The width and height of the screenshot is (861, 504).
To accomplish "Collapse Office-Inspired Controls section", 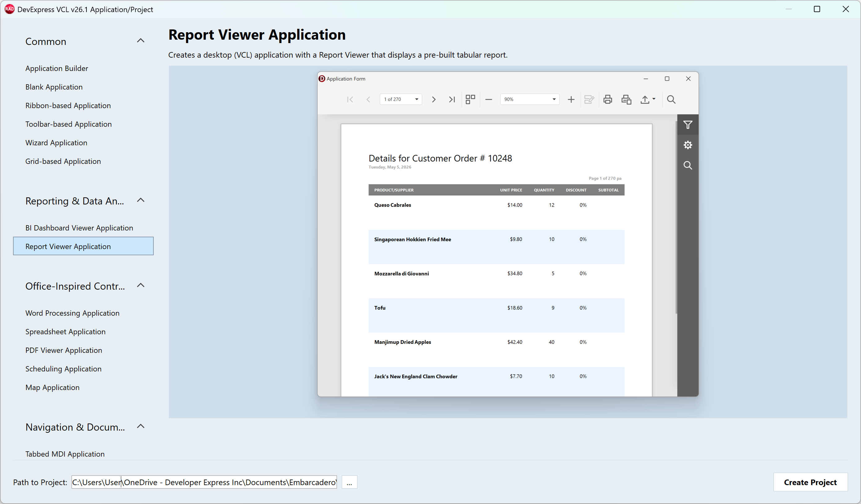I will (x=140, y=285).
